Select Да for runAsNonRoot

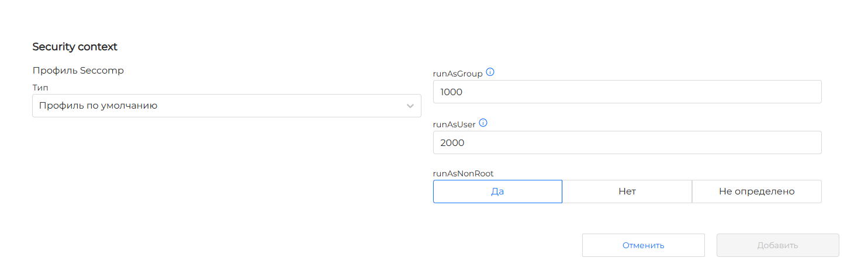pyautogui.click(x=497, y=192)
